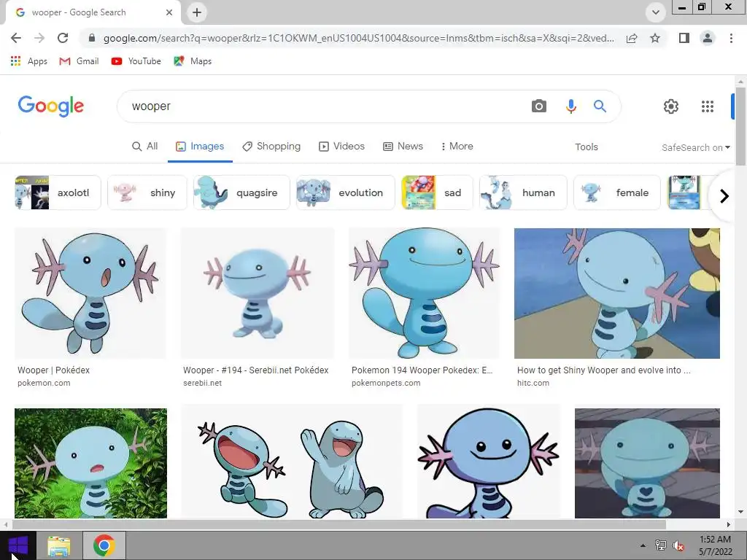Filter images by evolution chip

point(345,192)
